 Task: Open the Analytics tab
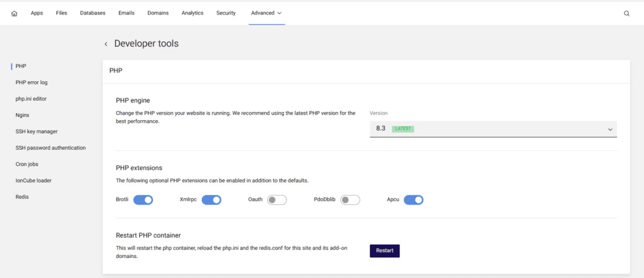tap(192, 13)
